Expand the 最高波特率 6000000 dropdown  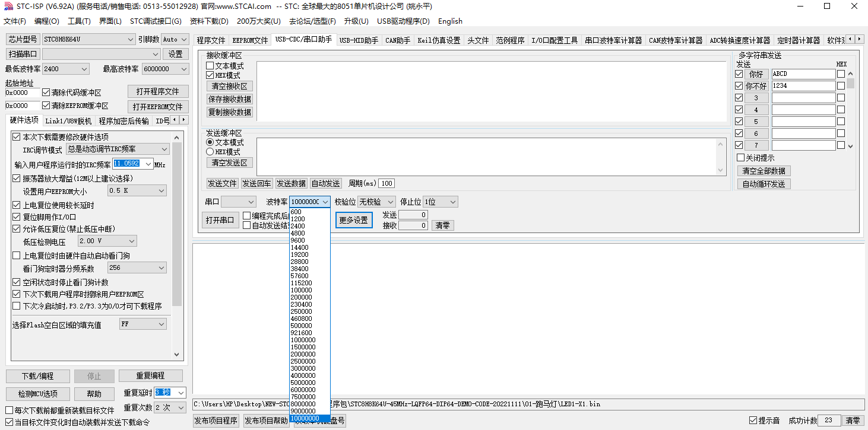[165, 69]
